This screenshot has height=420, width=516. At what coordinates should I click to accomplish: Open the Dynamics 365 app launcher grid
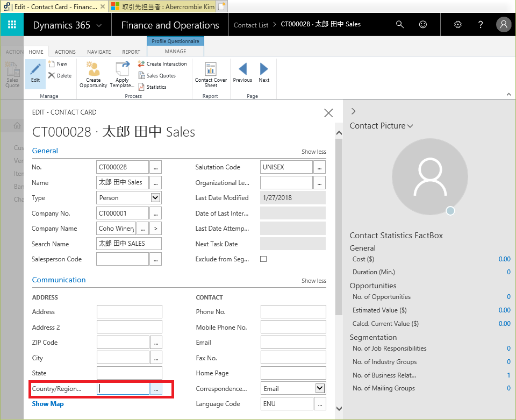click(12, 24)
